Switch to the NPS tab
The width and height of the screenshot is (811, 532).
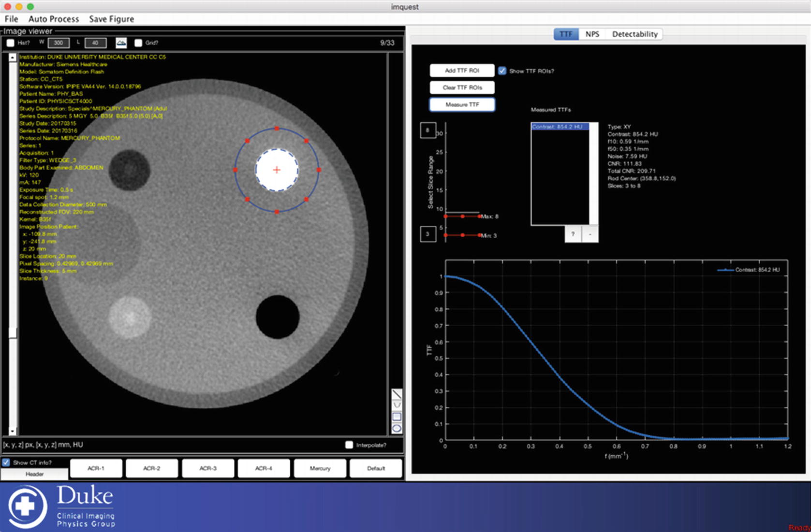click(x=592, y=34)
